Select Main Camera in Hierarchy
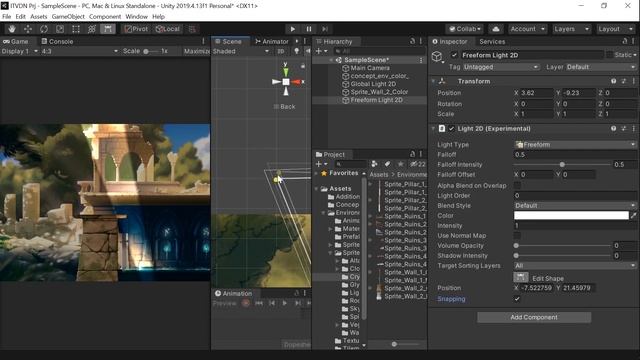Viewport: 640px width, 360px height. [370, 68]
